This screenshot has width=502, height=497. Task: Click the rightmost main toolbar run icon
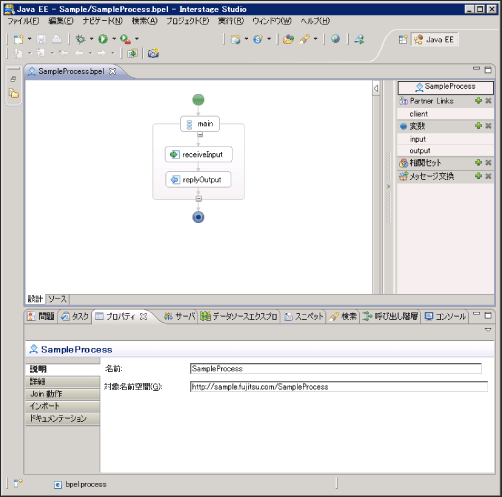(359, 39)
